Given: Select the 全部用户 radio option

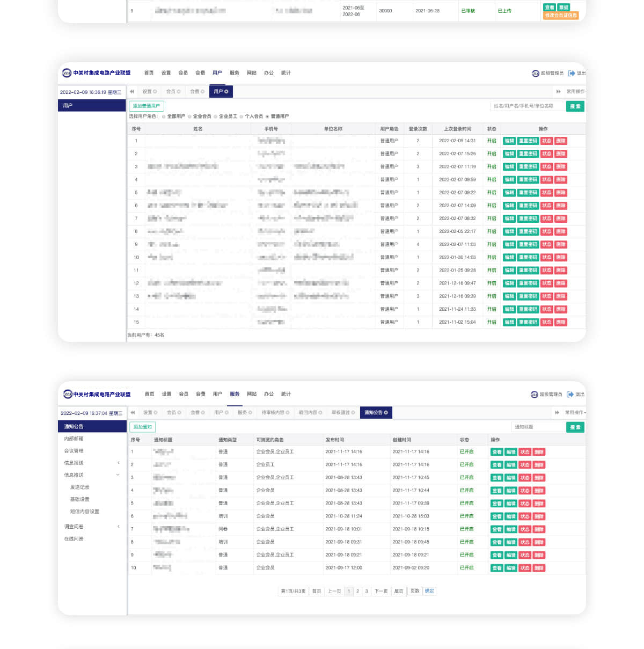Looking at the screenshot, I should coord(164,116).
